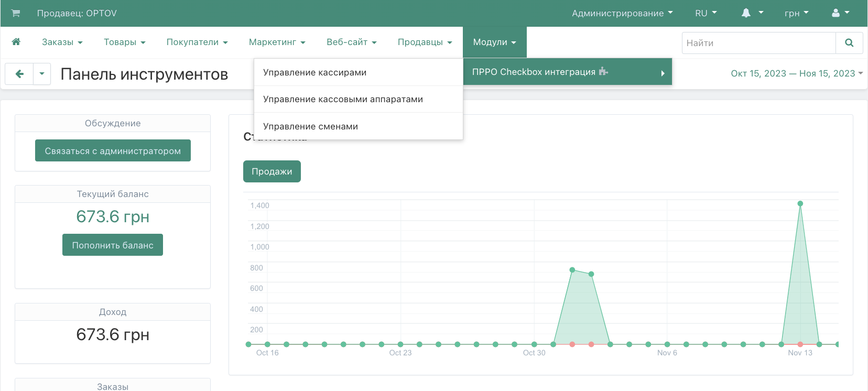Open the notifications bell
Image resolution: width=868 pixels, height=391 pixels.
pos(746,13)
